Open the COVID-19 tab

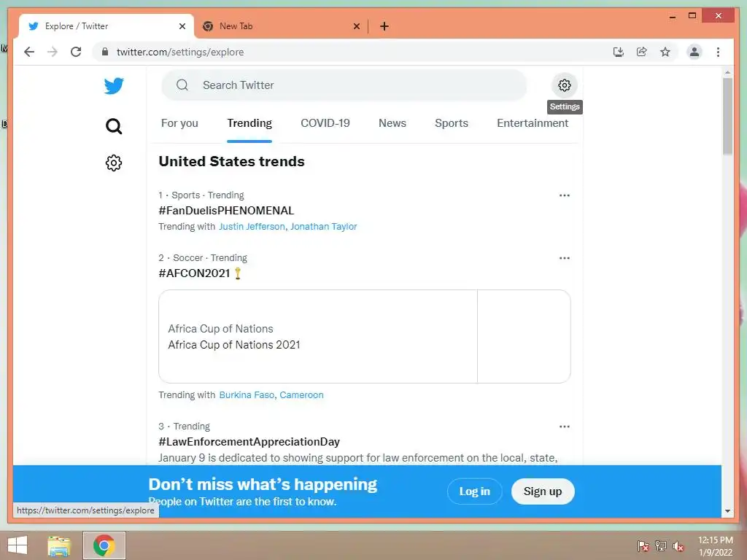[325, 123]
